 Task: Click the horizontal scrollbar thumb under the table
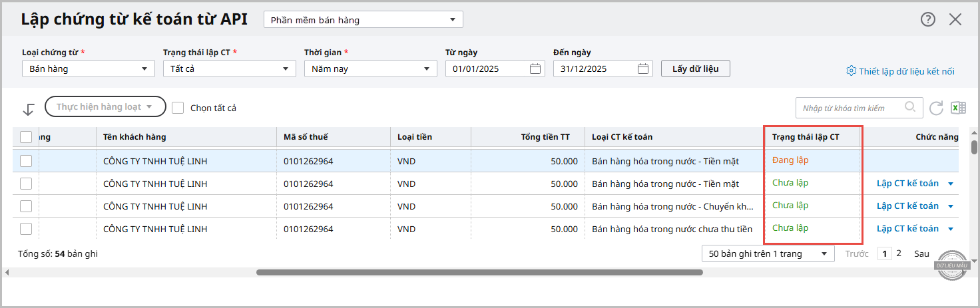coord(479,272)
